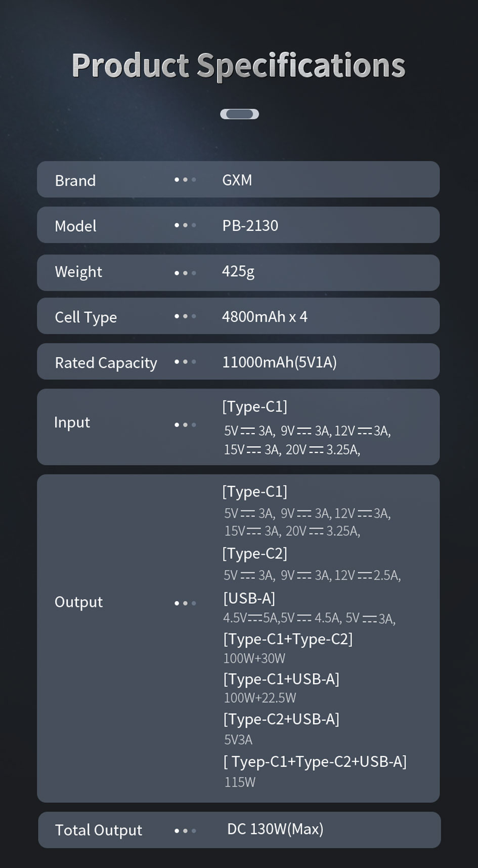
Task: Select the 4800mAh x 4 cell value
Action: point(265,317)
